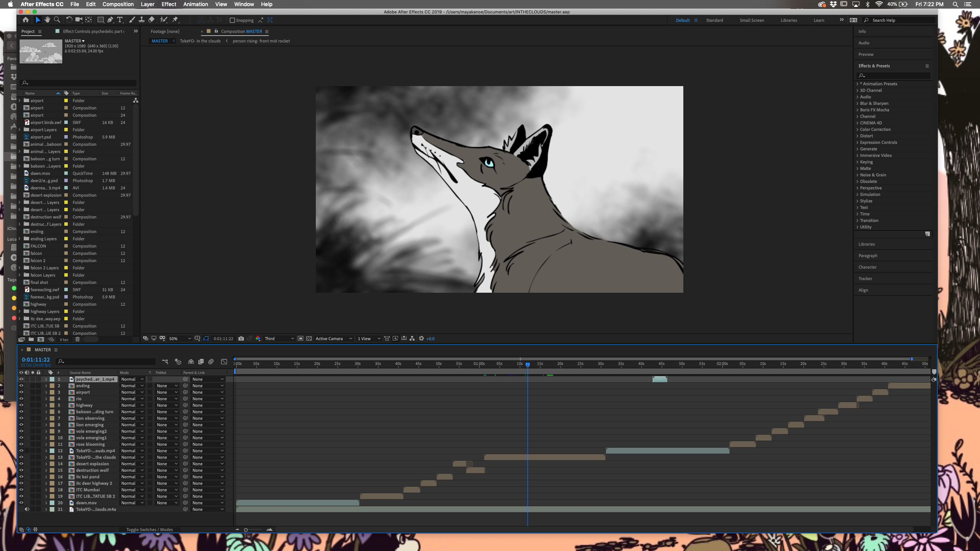Select the Eraser tool
The width and height of the screenshot is (980, 551).
pos(151,20)
